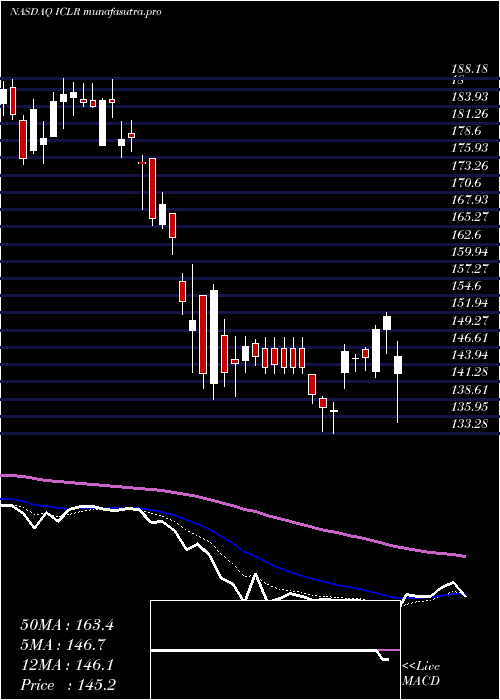This screenshot has height=700, width=500.
Task: Click the 50MA : 163.4 readout
Action: 67,625
